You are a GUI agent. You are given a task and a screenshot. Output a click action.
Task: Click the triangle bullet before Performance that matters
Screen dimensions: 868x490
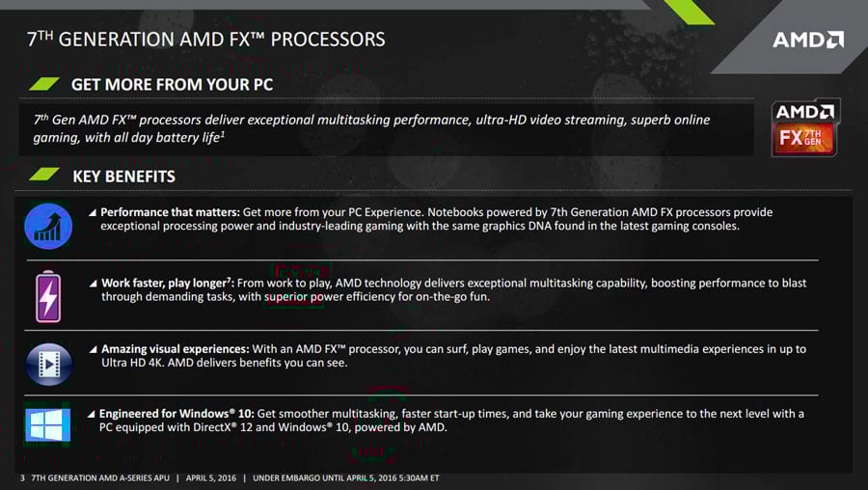[x=93, y=212]
